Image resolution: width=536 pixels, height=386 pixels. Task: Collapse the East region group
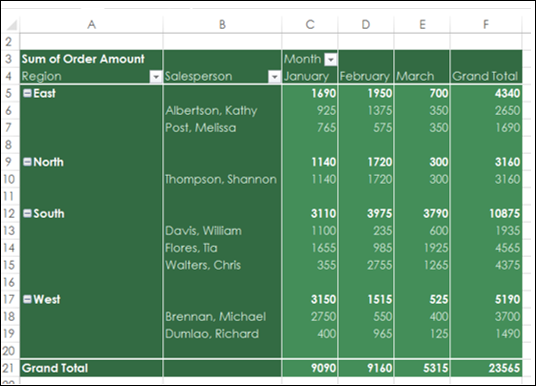point(27,93)
